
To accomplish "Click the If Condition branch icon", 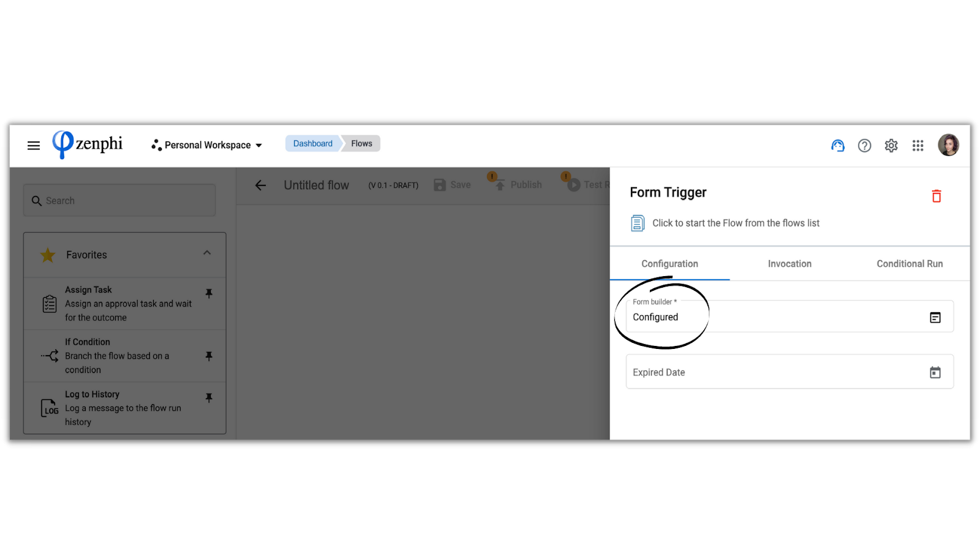I will pyautogui.click(x=50, y=356).
